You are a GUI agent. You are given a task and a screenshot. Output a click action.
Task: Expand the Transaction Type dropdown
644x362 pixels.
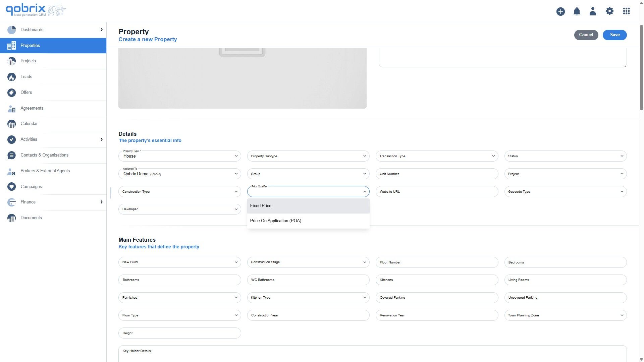click(436, 156)
